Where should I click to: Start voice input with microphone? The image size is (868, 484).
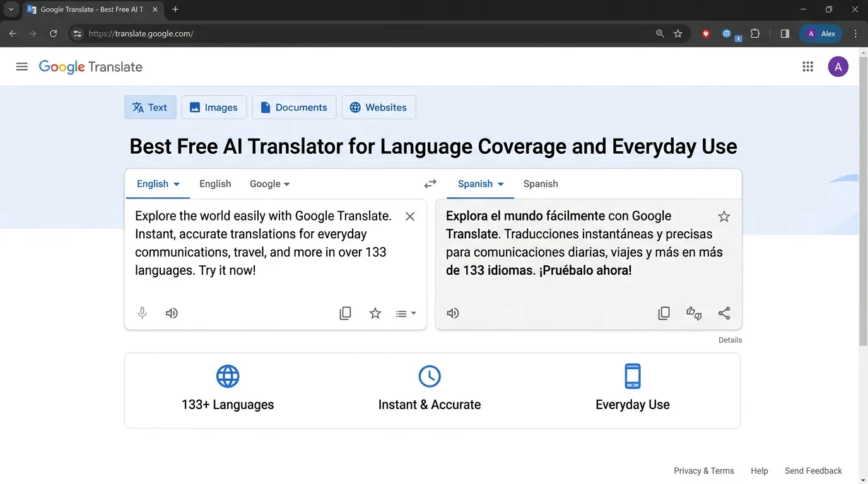tap(143, 313)
